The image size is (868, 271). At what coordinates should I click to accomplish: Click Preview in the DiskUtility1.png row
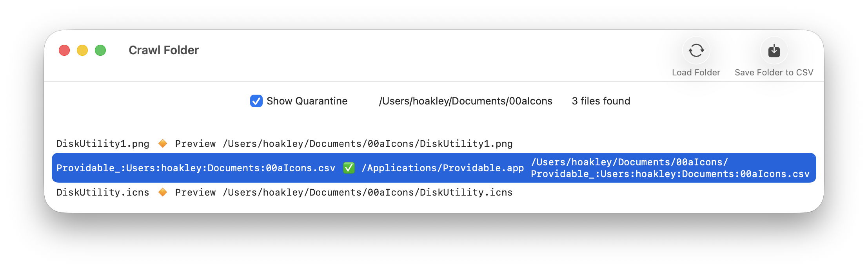pos(195,144)
